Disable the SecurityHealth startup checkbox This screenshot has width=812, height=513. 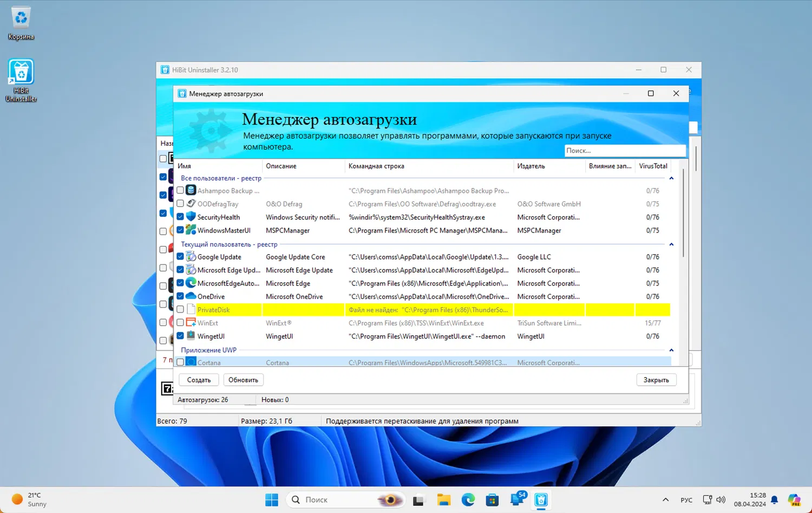180,217
